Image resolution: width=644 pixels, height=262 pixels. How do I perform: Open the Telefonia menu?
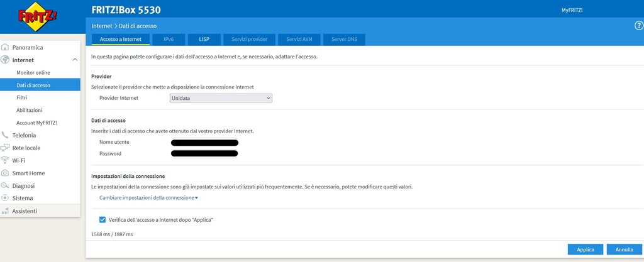(24, 135)
